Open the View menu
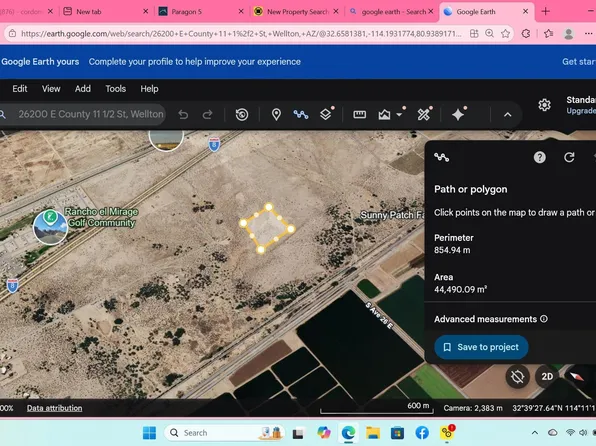596x446 pixels. 51,89
